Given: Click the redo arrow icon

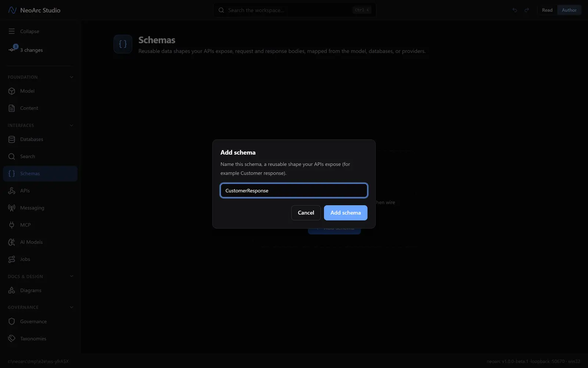Looking at the screenshot, I should [527, 10].
